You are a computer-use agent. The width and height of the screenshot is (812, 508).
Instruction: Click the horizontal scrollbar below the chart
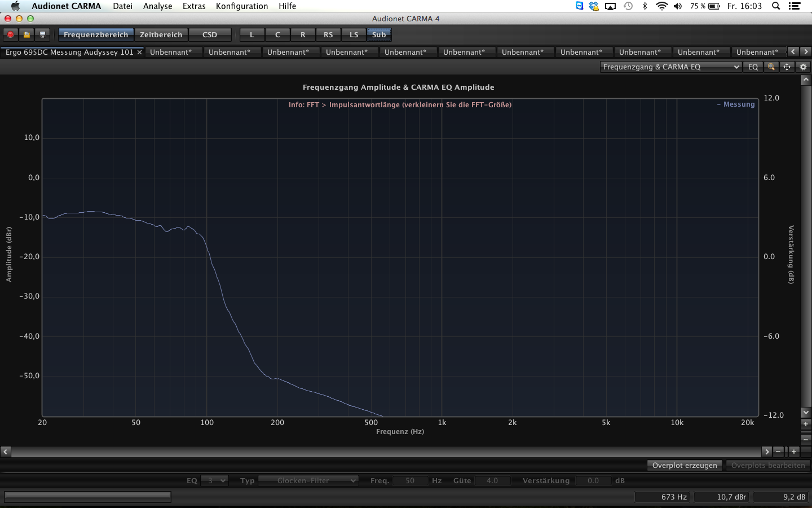point(386,452)
